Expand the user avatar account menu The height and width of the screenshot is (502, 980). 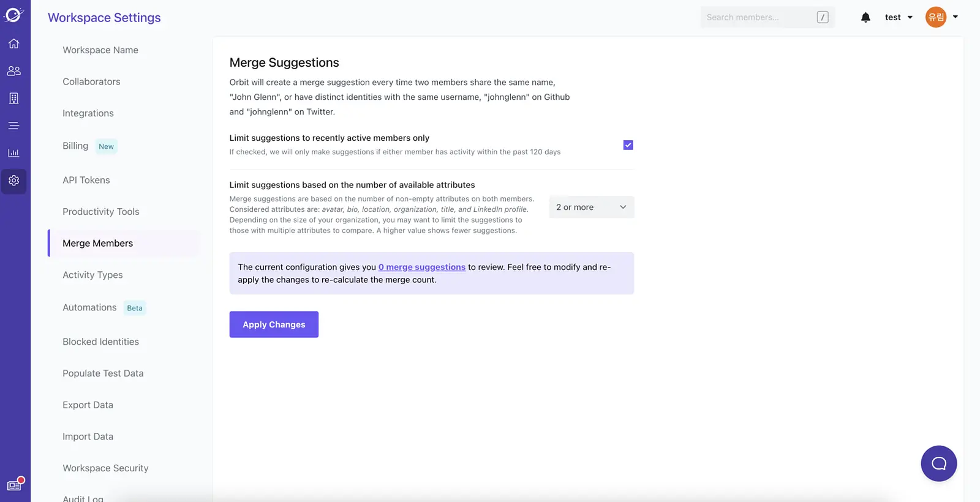(x=942, y=17)
